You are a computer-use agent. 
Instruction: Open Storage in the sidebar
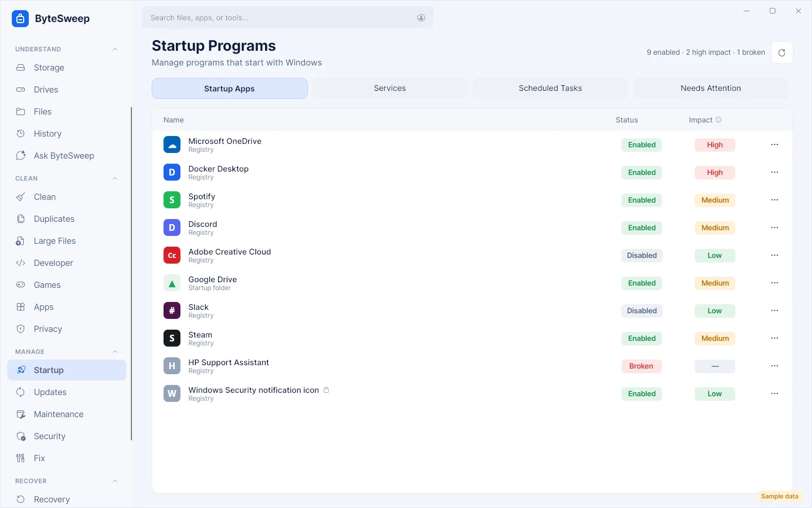pos(67,68)
